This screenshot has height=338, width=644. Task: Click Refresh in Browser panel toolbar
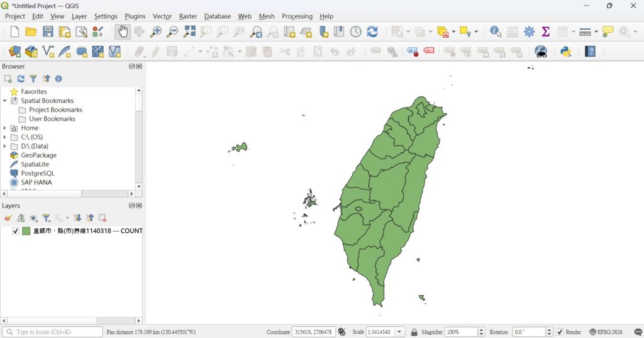pyautogui.click(x=21, y=79)
